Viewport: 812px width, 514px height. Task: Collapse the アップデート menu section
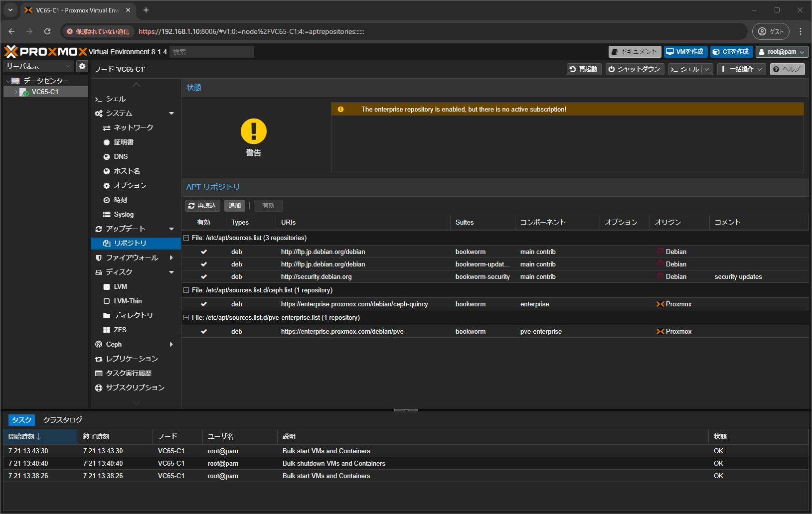(x=171, y=229)
